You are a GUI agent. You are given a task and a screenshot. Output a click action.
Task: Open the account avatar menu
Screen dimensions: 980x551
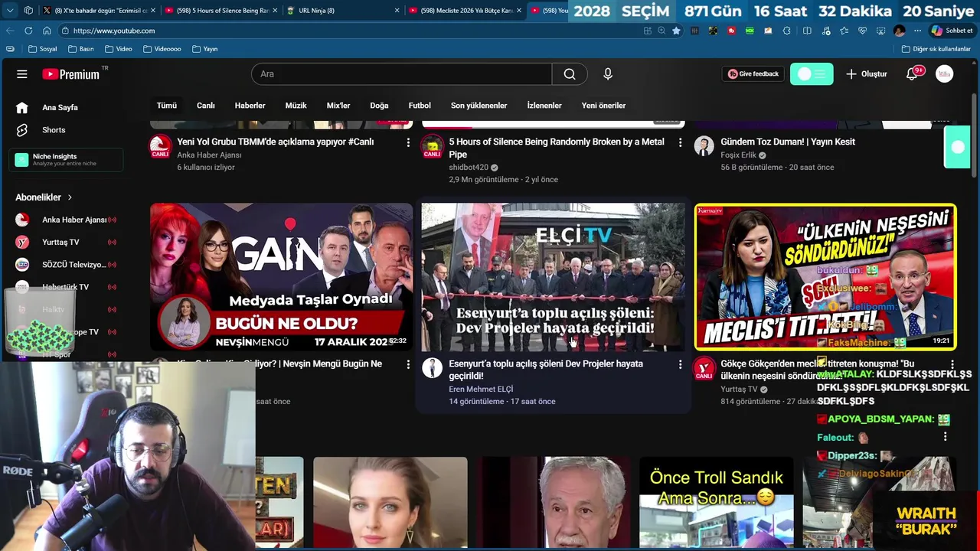[x=945, y=74]
